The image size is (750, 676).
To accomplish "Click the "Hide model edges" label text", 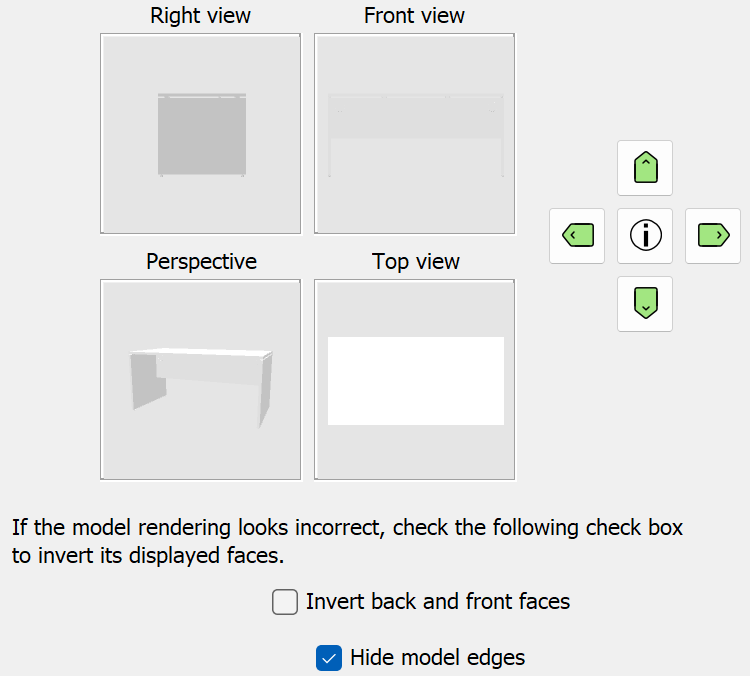I will pos(437,657).
